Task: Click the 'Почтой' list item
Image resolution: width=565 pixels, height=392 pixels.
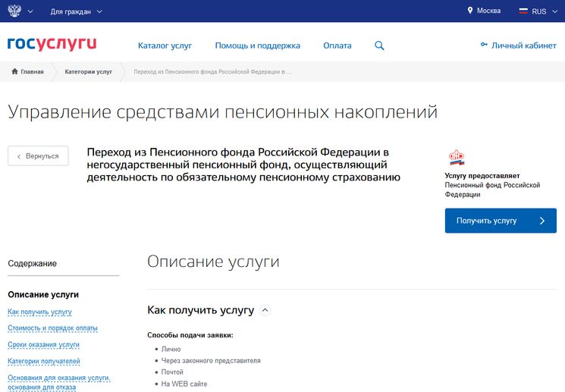Action: [172, 372]
